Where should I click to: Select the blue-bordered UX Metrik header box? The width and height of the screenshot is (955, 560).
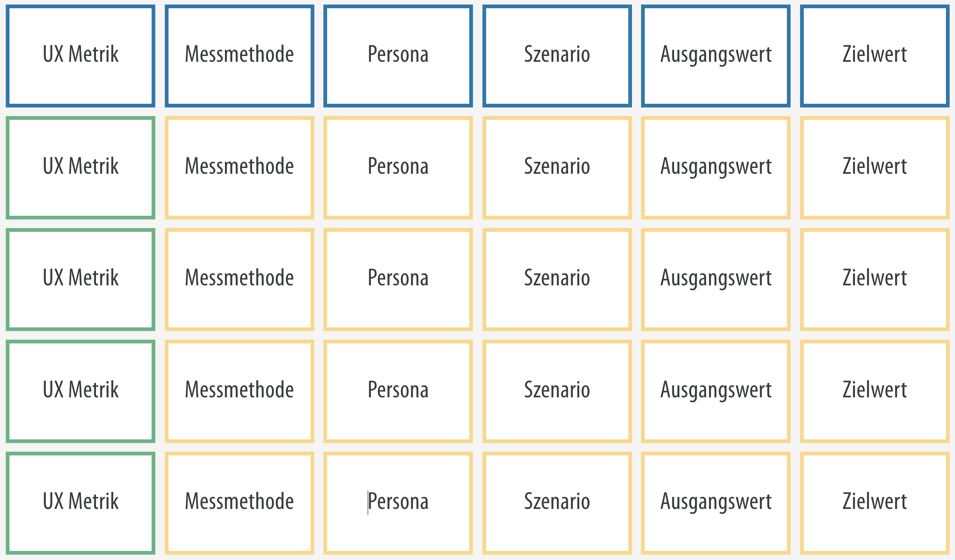[x=81, y=56]
